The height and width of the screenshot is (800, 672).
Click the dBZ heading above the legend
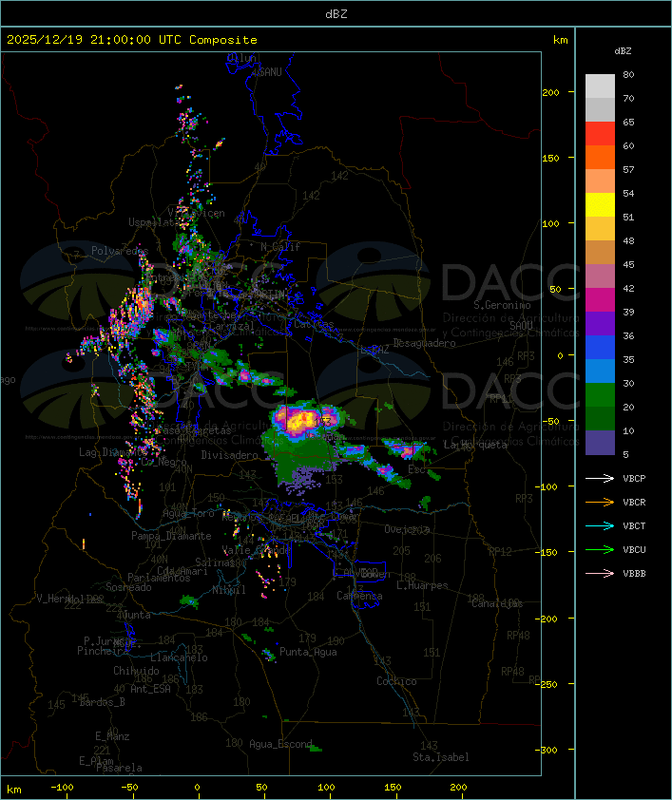coord(623,51)
